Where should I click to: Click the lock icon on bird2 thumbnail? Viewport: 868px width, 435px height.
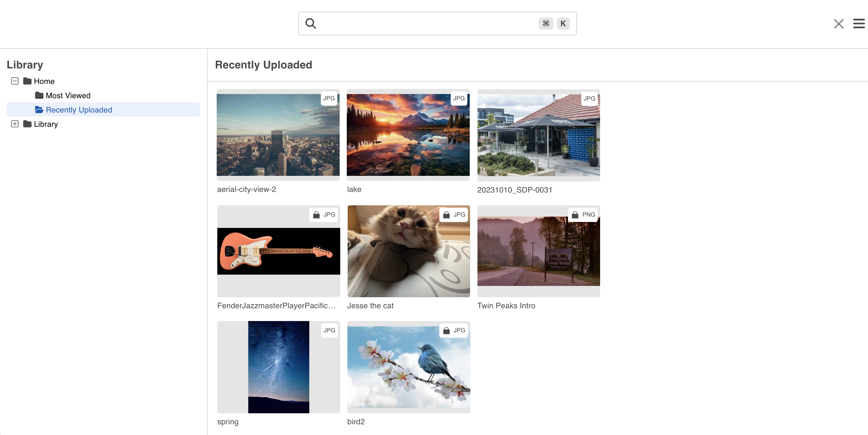pos(446,331)
